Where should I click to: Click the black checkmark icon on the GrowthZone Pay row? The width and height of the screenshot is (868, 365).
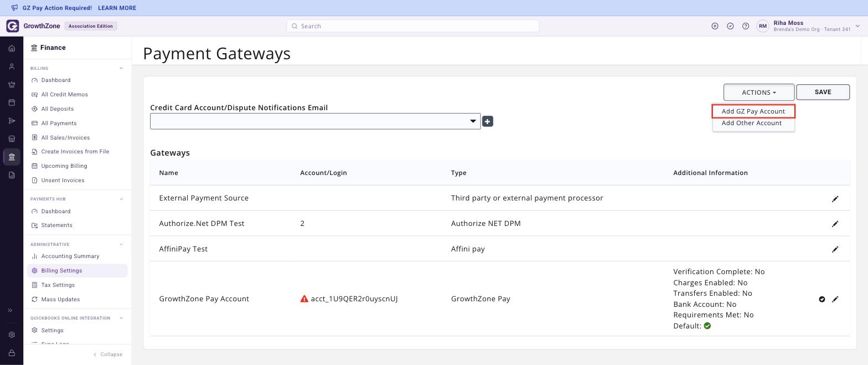822,299
